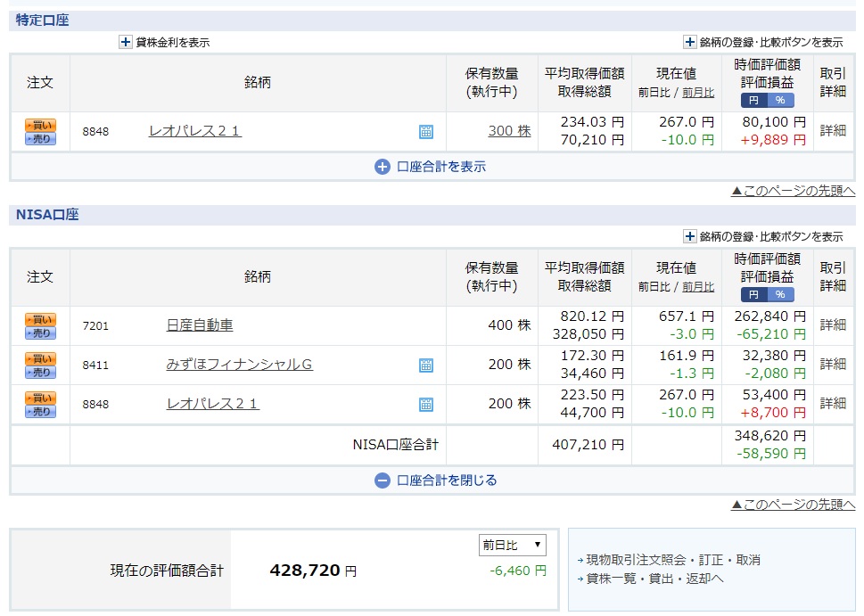Click the buy button for Leopalace21 in 特定口座
This screenshot has width=864, height=616.
click(x=40, y=125)
